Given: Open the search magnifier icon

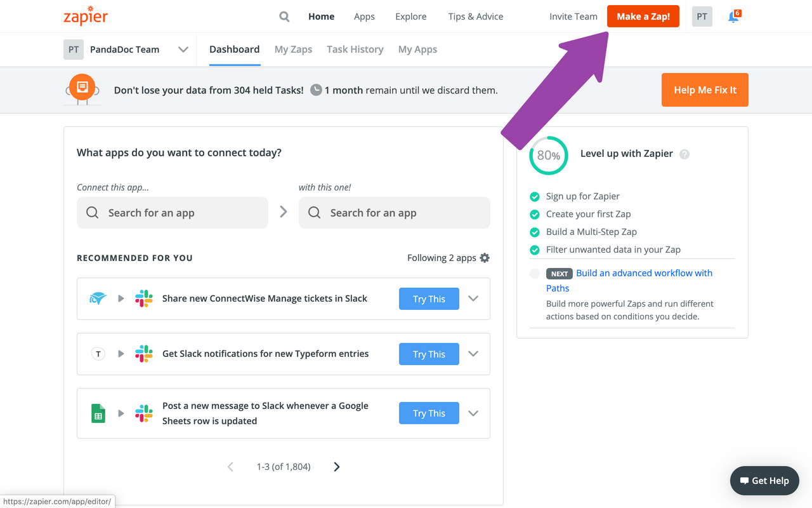Looking at the screenshot, I should 284,17.
